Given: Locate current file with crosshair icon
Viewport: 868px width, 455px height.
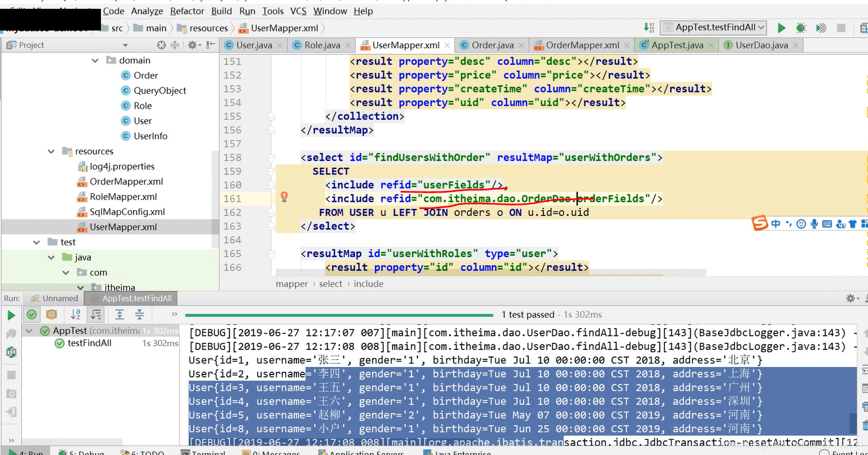Looking at the screenshot, I should click(161, 45).
